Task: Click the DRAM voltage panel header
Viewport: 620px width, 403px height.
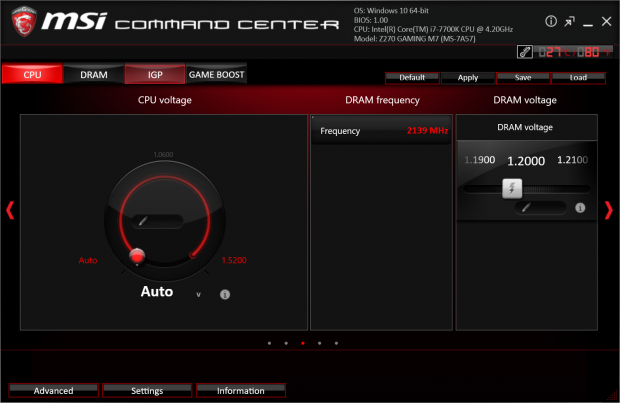Action: pyautogui.click(x=527, y=127)
